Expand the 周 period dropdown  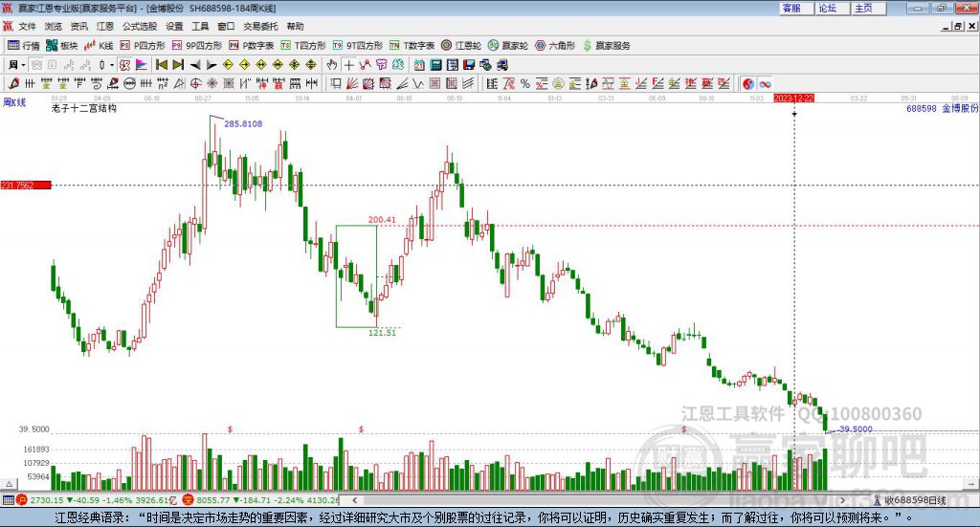(23, 65)
